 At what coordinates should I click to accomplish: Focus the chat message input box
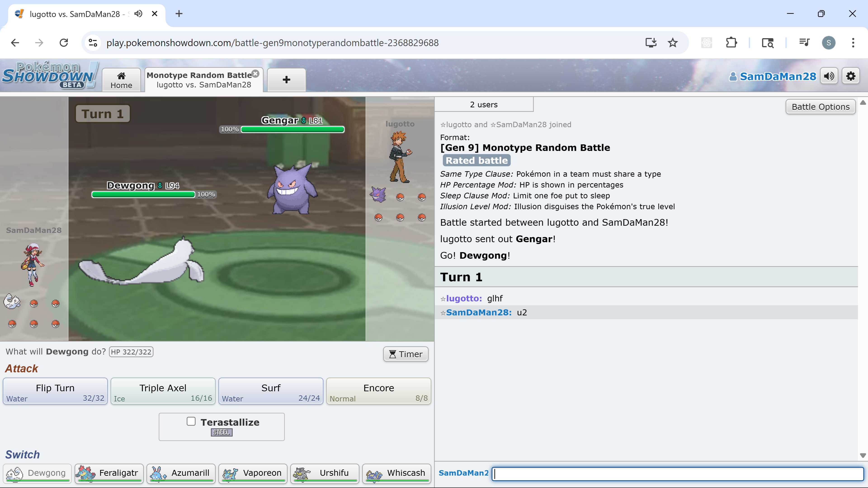point(678,474)
